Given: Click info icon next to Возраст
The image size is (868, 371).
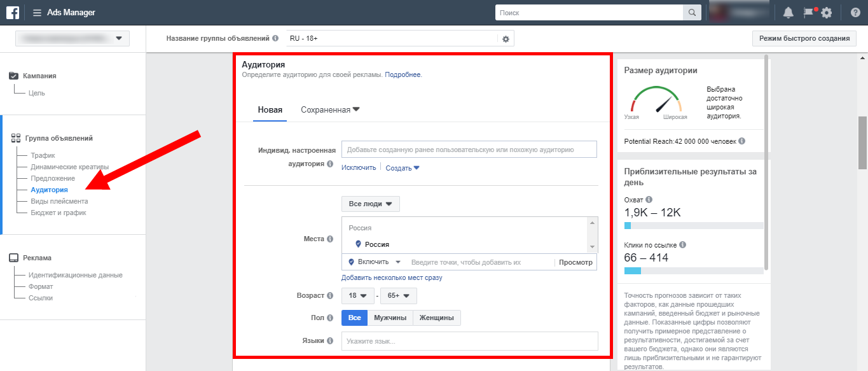Looking at the screenshot, I should tap(330, 296).
